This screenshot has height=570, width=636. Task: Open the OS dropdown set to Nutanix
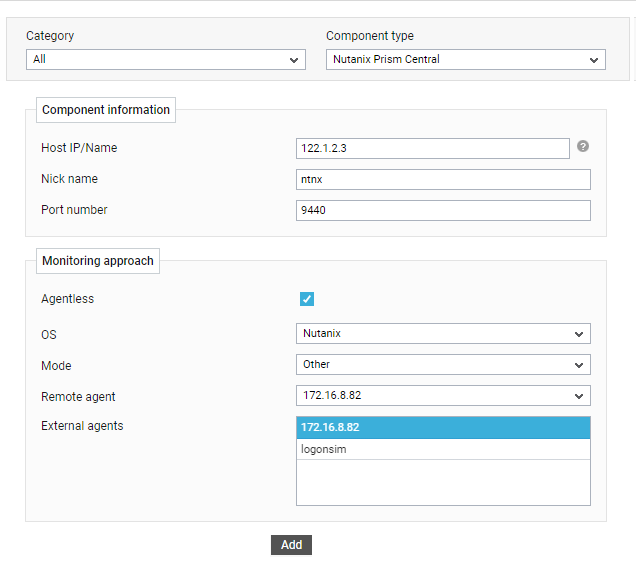pos(443,333)
